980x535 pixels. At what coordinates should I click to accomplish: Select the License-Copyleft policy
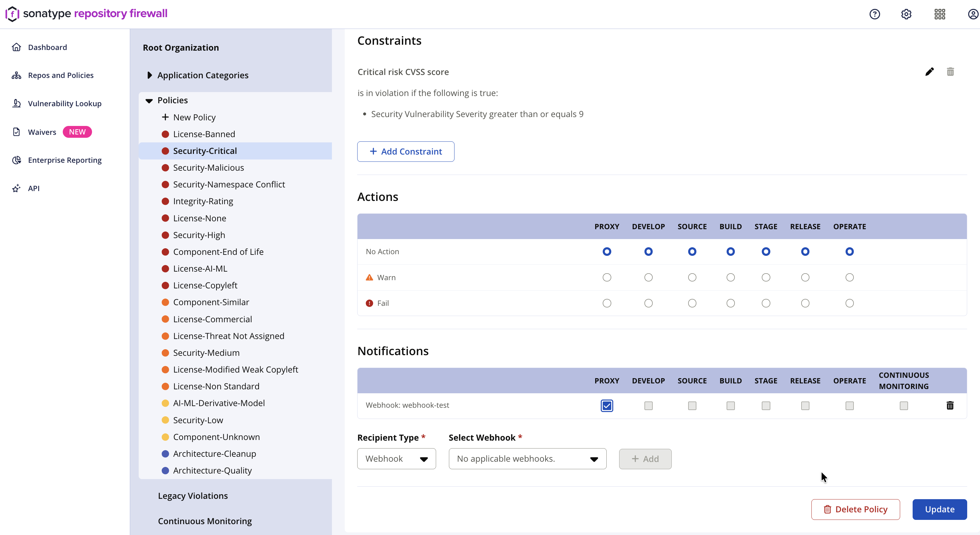pos(205,285)
